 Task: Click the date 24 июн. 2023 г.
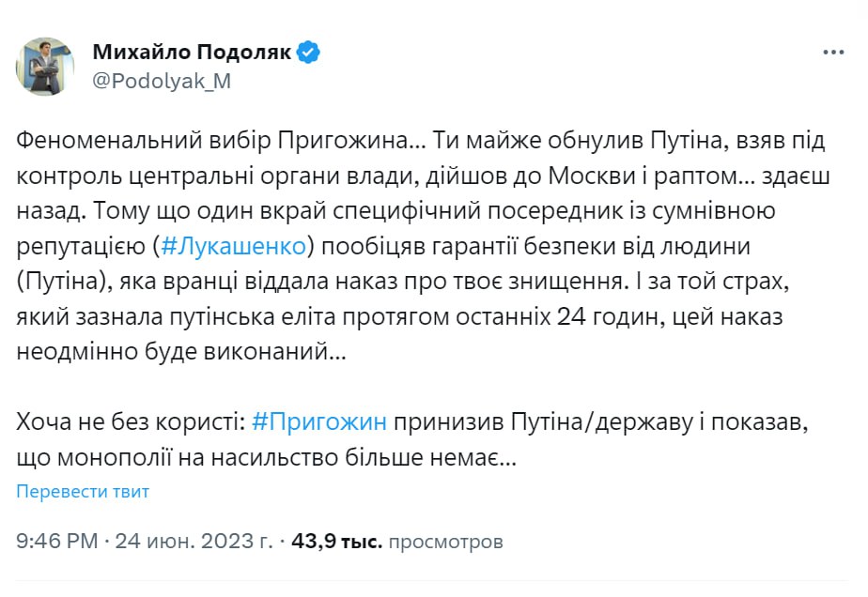[x=194, y=542]
